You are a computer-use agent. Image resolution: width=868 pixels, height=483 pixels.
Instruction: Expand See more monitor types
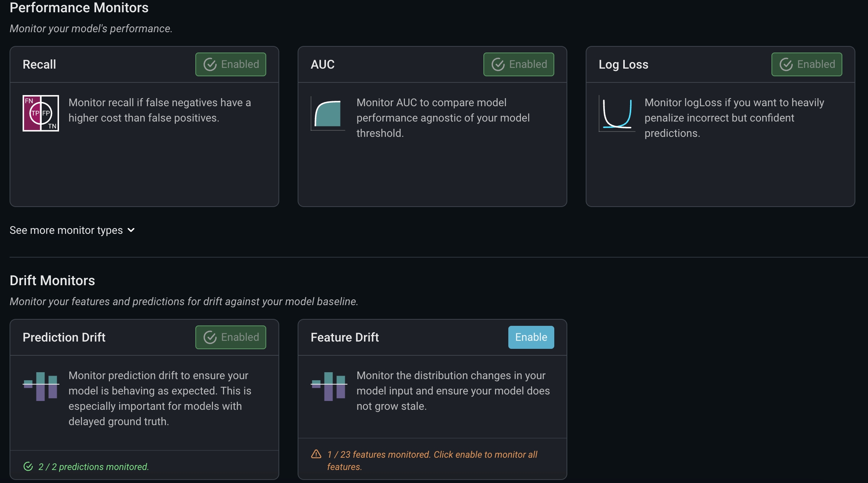[x=66, y=230]
